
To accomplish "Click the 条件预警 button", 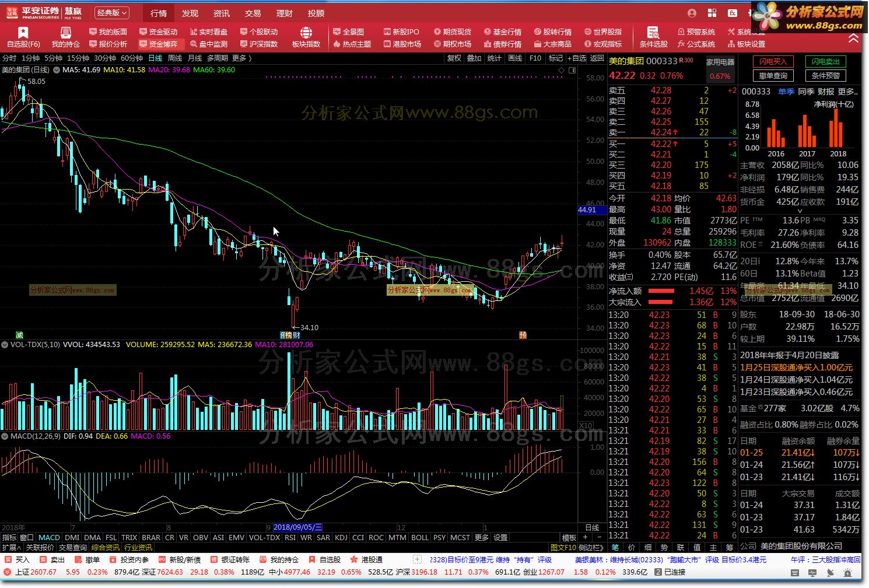I will (826, 75).
